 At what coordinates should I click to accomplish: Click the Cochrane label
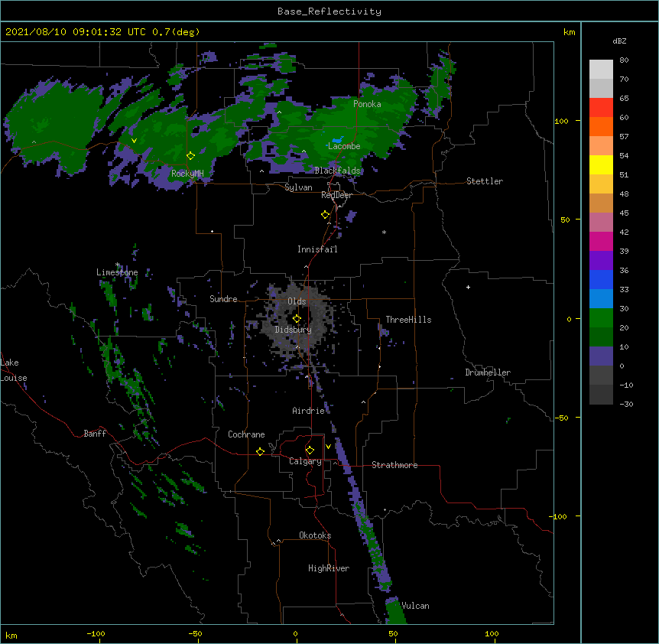click(246, 434)
